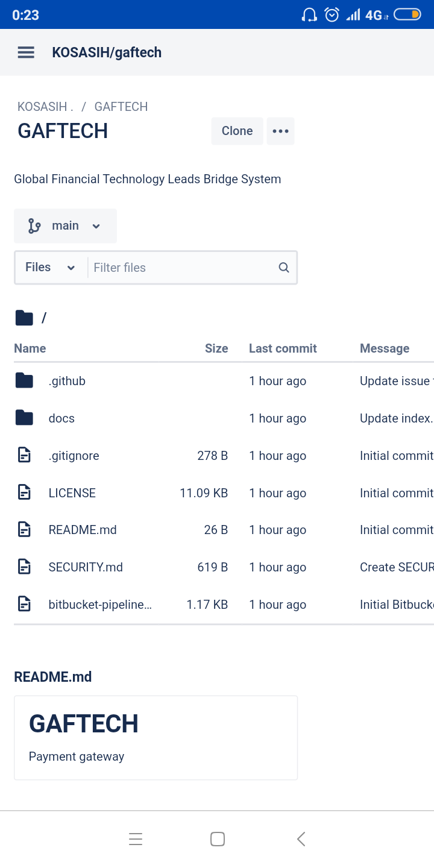Image resolution: width=434 pixels, height=868 pixels.
Task: Open the .gitignore file link
Action: pyautogui.click(x=74, y=456)
